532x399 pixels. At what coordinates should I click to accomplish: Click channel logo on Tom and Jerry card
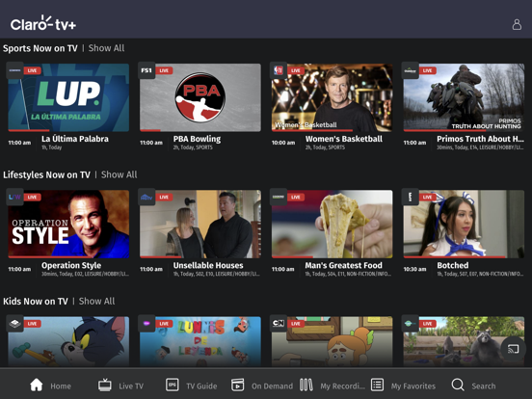[14, 323]
